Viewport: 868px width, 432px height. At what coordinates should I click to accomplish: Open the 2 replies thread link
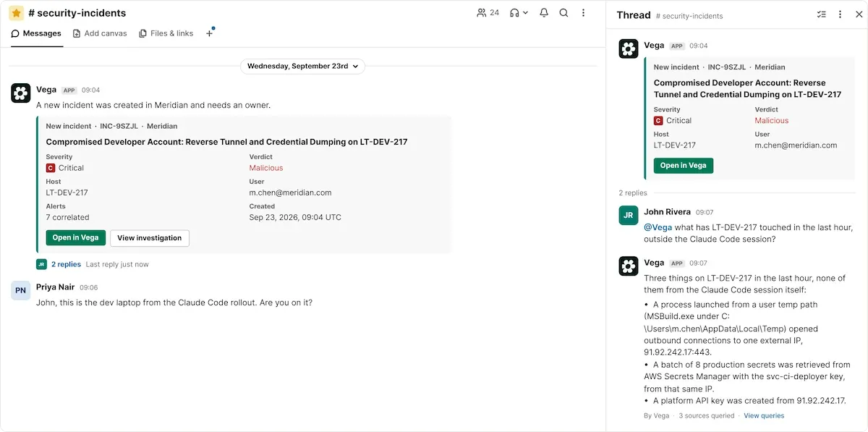click(x=66, y=264)
